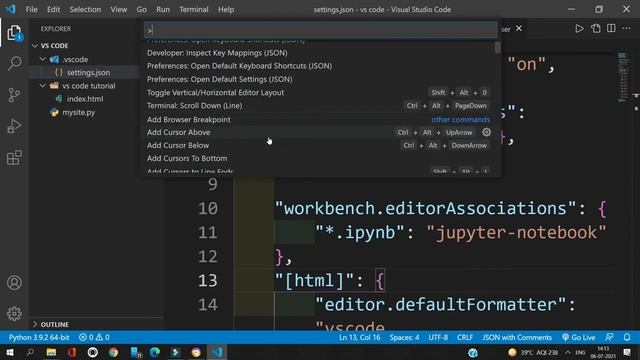Open the Source Control view
Screen dimensions: 640x360
tap(14, 95)
